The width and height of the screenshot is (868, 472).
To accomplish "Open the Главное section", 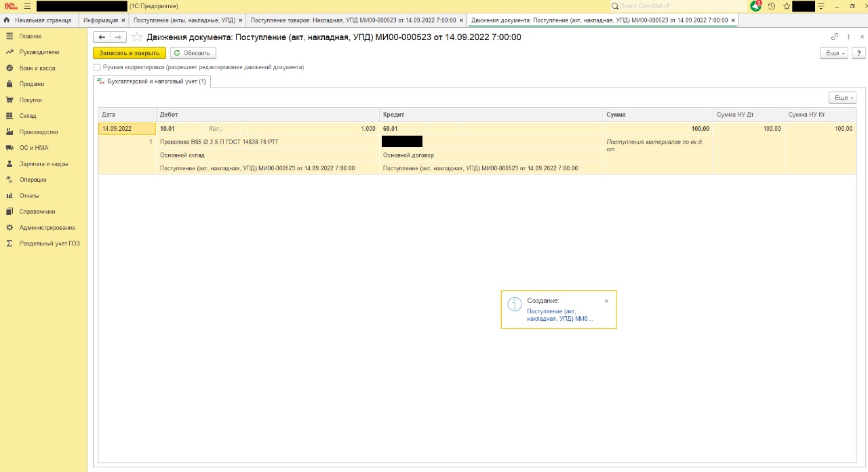I will click(x=31, y=36).
